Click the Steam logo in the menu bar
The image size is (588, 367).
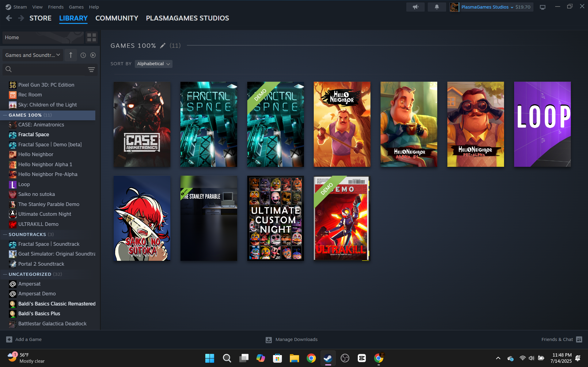8,7
